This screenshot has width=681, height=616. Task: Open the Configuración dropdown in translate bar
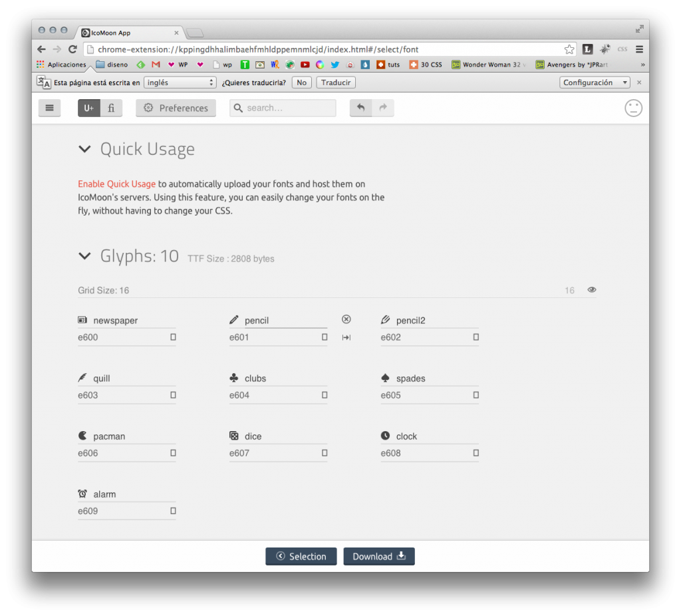[595, 82]
